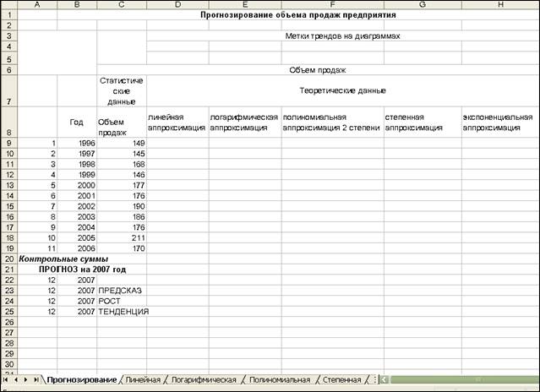540x392 pixels.
Task: Click title cell 'Прогнозирование объема продаж предприятия'
Action: (x=298, y=15)
